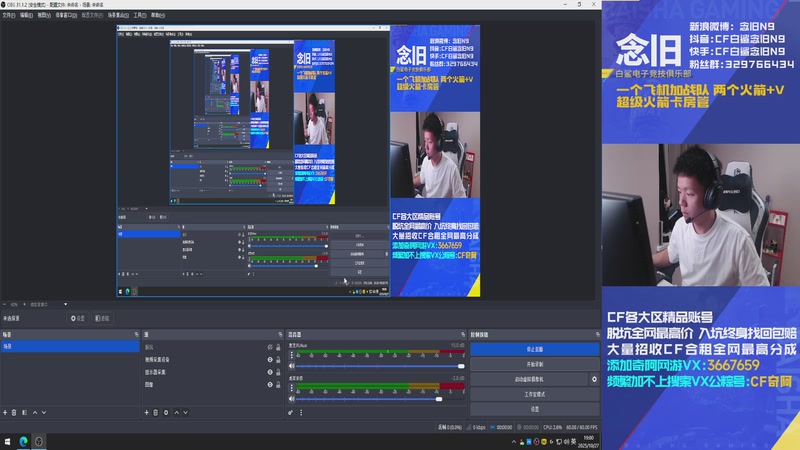The image size is (800, 450).
Task: Hide the image source
Action: click(x=270, y=385)
